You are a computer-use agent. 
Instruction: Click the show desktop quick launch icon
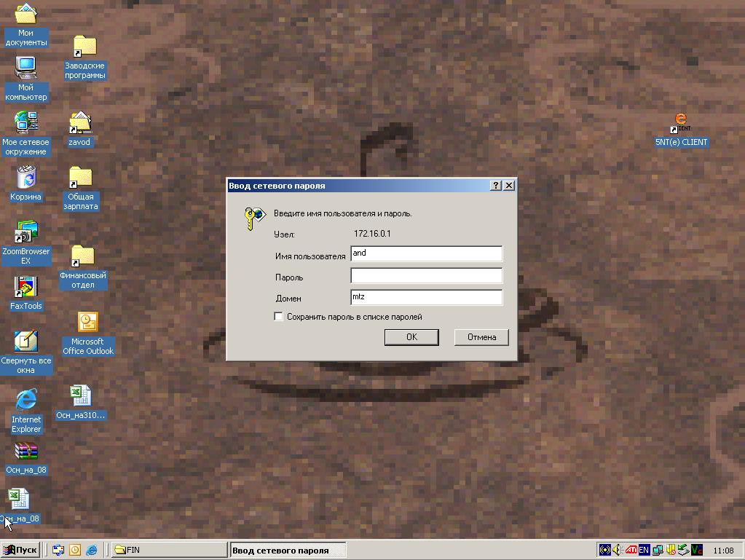58,550
